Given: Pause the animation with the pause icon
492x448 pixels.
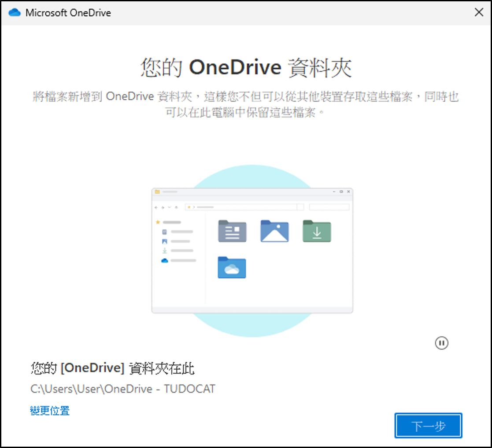Looking at the screenshot, I should point(441,343).
